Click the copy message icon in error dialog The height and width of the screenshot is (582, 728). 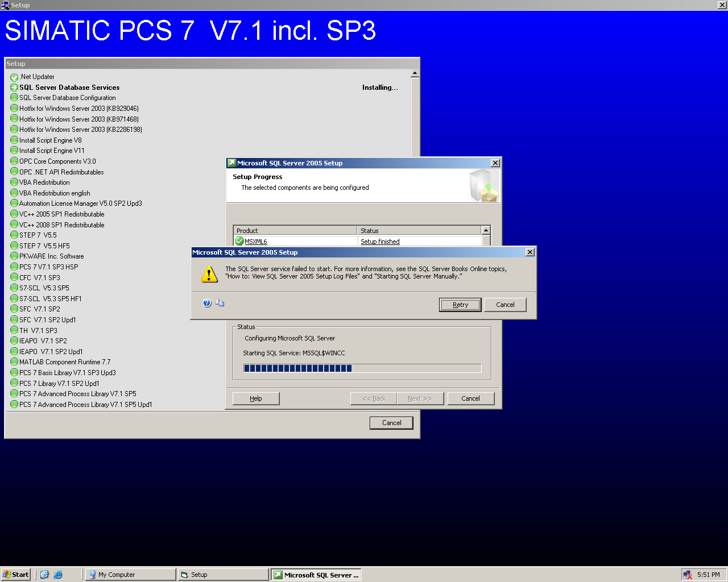pos(220,303)
